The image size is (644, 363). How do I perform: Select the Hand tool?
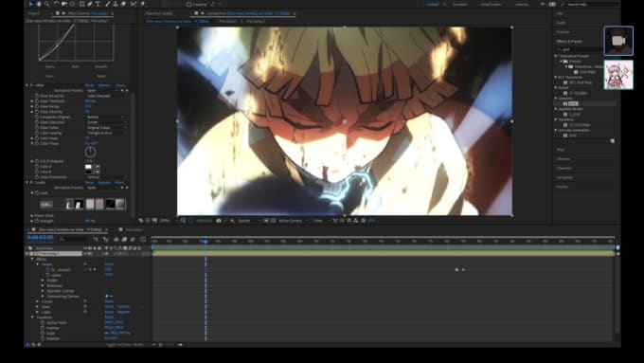[x=39, y=4]
